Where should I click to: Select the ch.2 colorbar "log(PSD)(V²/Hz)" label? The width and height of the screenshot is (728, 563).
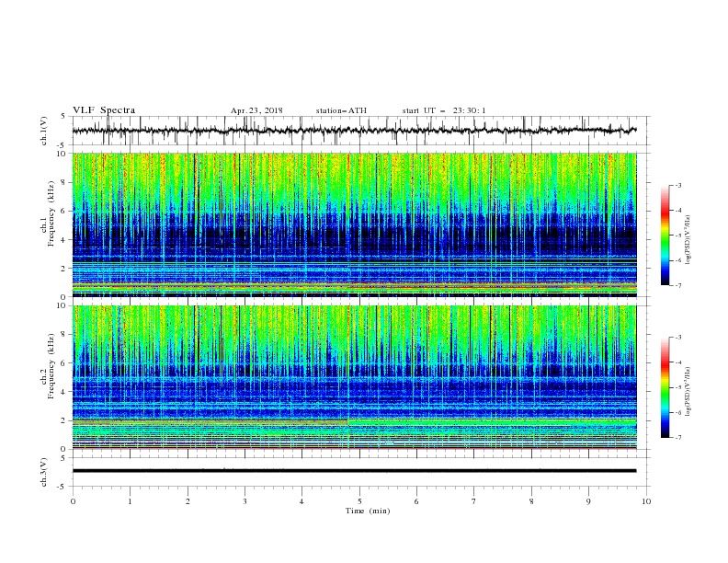(688, 392)
